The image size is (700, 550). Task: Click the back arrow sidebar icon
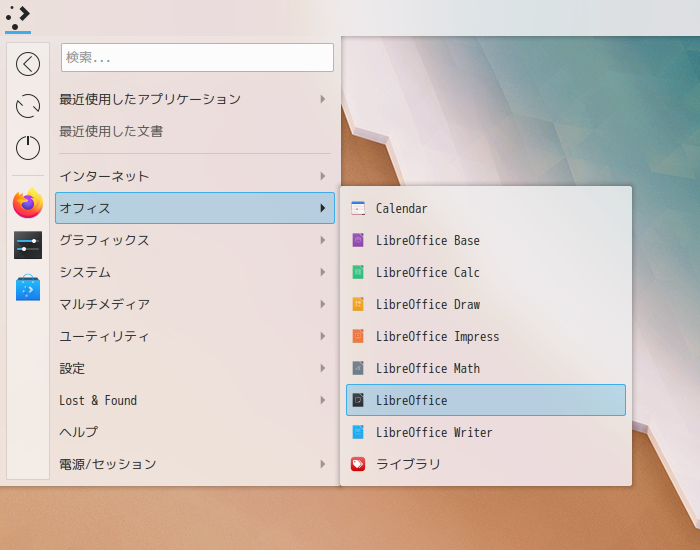[28, 64]
